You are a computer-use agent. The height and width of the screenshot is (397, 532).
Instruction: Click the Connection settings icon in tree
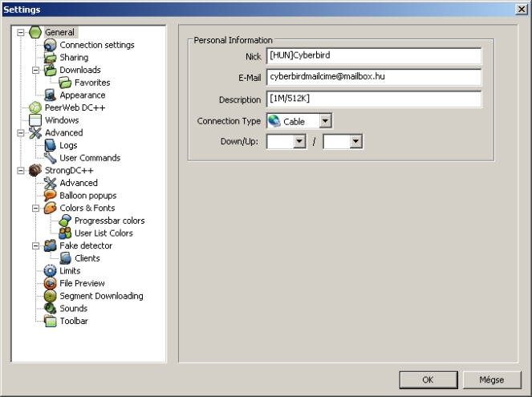tap(51, 45)
